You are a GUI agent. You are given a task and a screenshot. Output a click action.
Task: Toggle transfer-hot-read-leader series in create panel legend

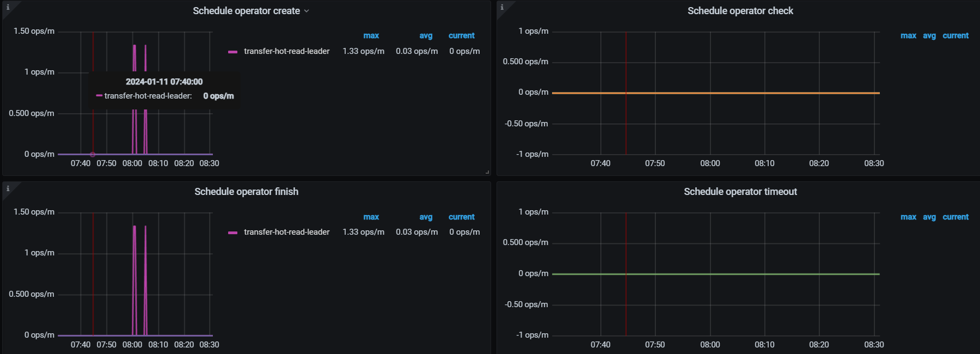[286, 51]
